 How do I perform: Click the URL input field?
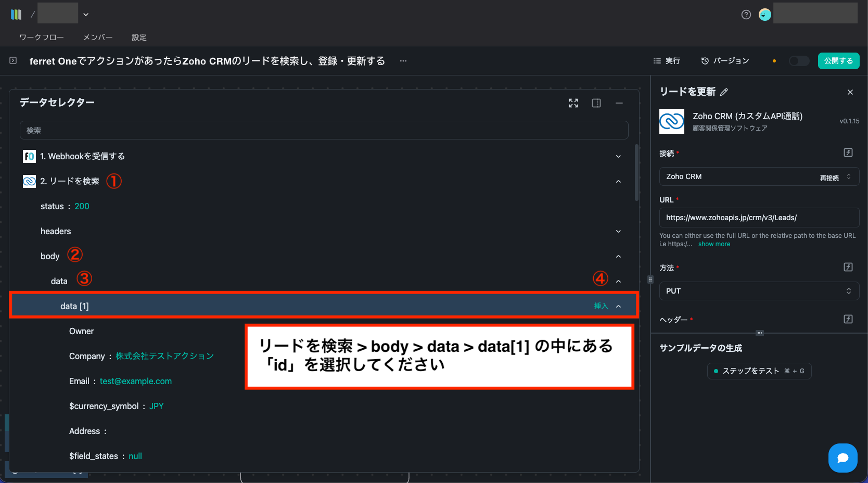pos(759,218)
